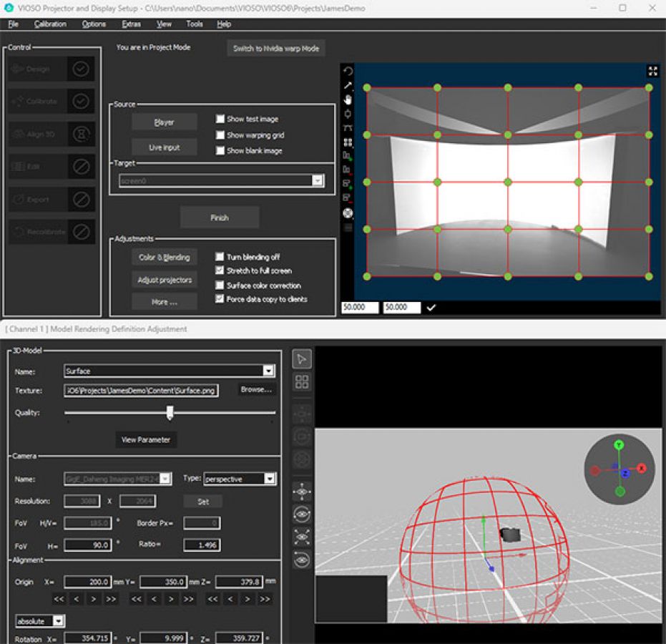This screenshot has height=644, width=666.
Task: Check the Turn blending off option
Action: point(220,257)
